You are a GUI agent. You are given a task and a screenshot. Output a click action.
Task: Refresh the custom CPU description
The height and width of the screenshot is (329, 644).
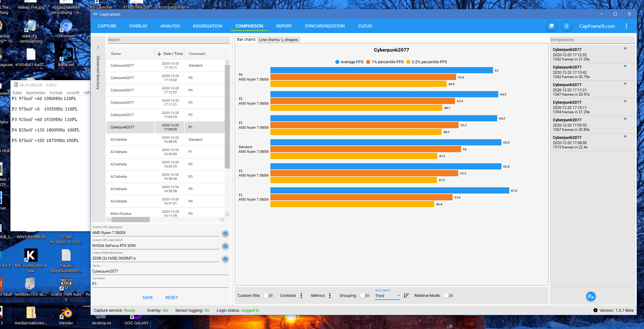tap(225, 234)
